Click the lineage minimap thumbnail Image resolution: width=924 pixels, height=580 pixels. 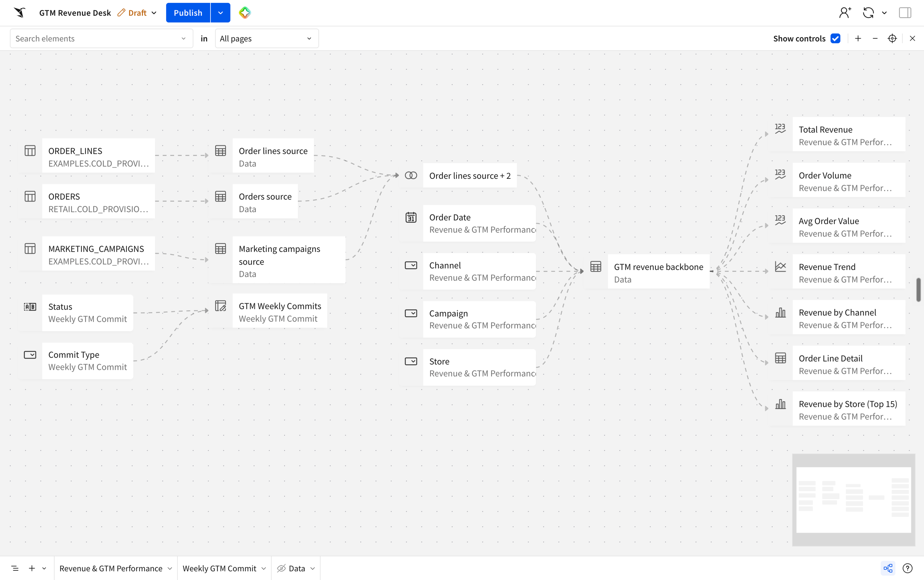853,500
